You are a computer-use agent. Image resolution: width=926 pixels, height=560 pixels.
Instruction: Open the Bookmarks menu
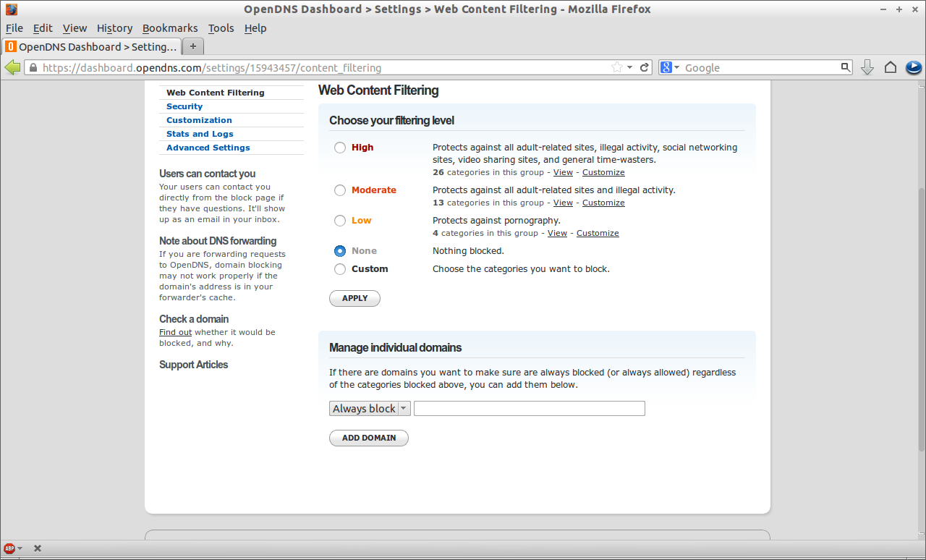coord(170,28)
